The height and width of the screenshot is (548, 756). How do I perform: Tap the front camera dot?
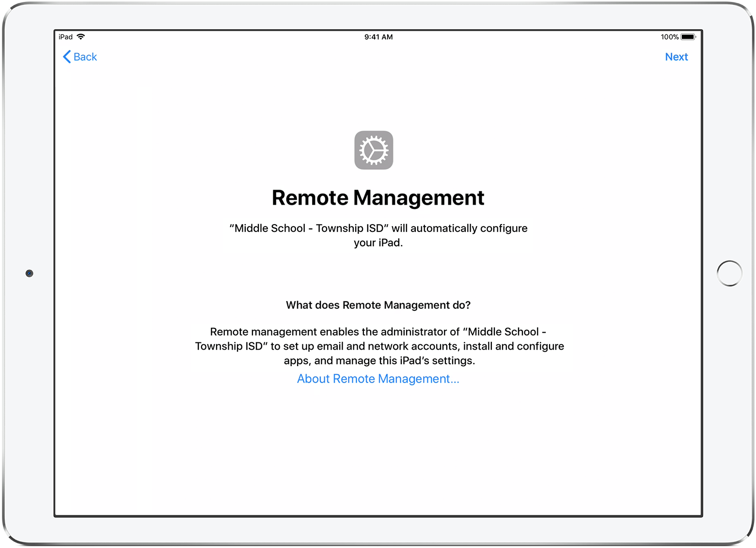point(29,273)
